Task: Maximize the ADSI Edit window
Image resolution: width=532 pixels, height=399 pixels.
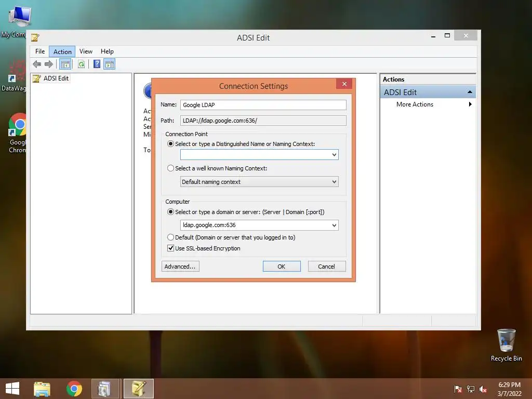Action: [x=447, y=36]
